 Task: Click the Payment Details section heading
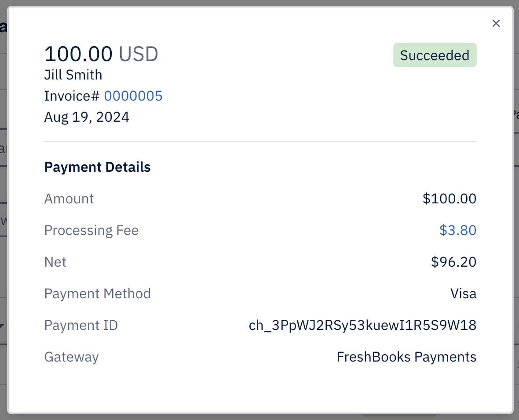(x=97, y=167)
